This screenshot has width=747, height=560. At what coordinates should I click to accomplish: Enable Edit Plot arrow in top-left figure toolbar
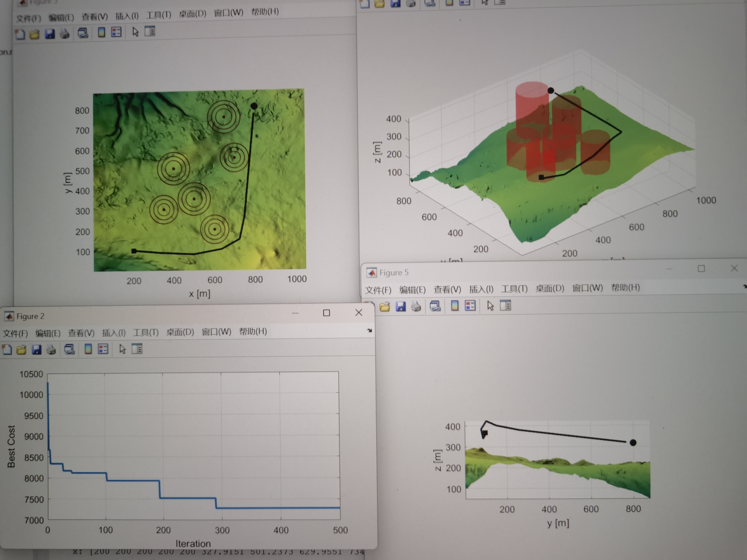pos(136,32)
